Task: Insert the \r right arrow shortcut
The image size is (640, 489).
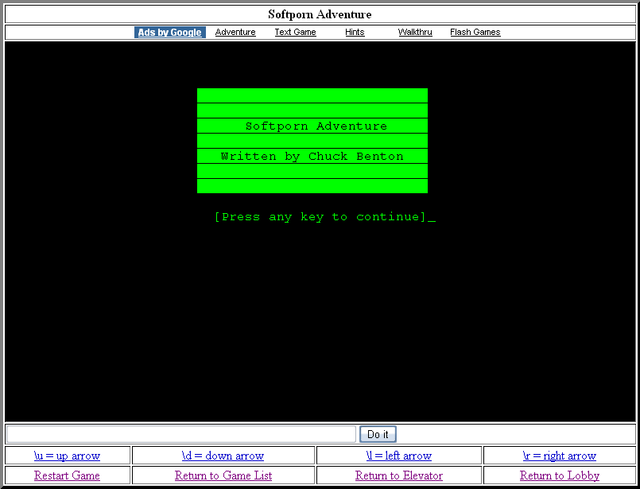Action: pos(559,456)
